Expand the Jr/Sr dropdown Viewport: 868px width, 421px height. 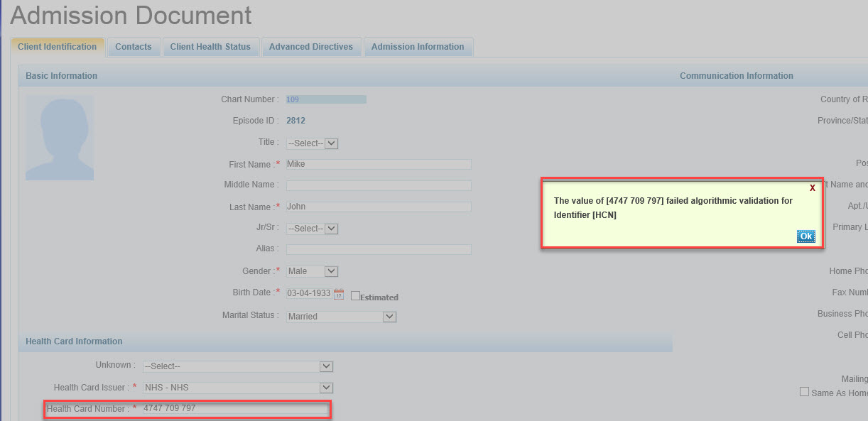pyautogui.click(x=312, y=229)
